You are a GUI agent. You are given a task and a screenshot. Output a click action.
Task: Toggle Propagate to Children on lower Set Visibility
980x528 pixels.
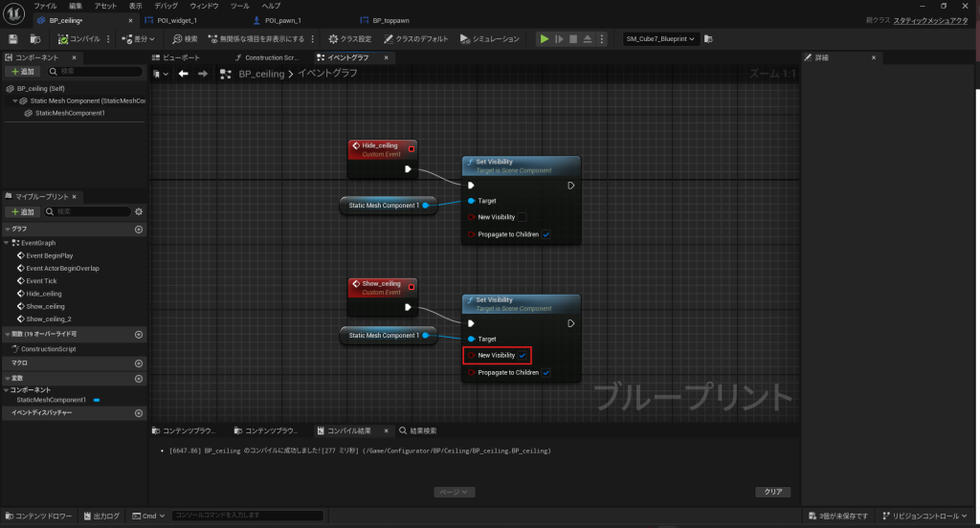pos(546,372)
